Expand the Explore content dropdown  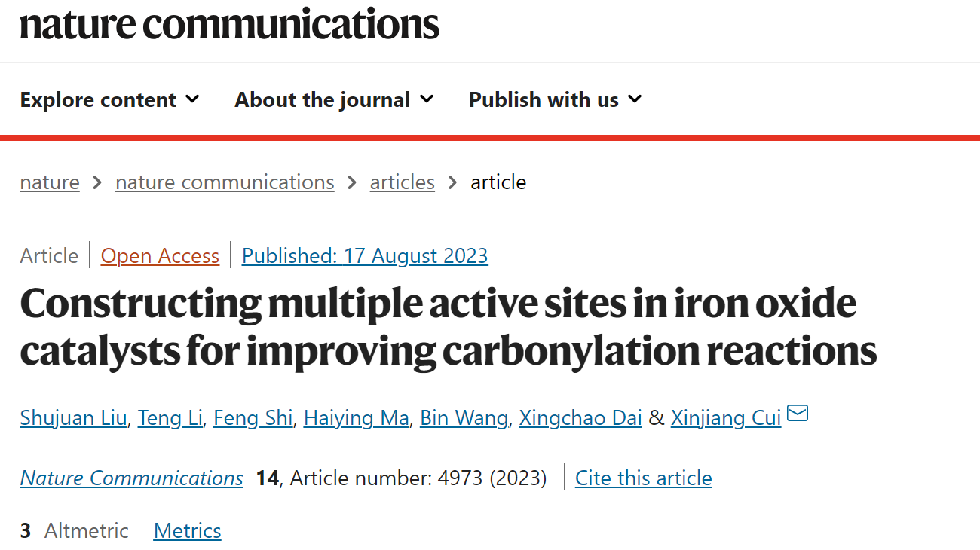pos(110,99)
